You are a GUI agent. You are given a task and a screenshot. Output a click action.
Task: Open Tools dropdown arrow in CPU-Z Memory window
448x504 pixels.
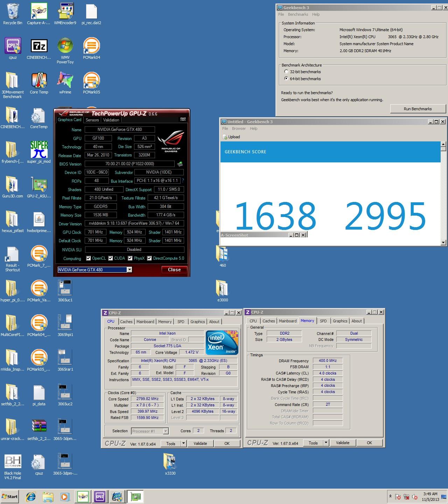coord(326,443)
